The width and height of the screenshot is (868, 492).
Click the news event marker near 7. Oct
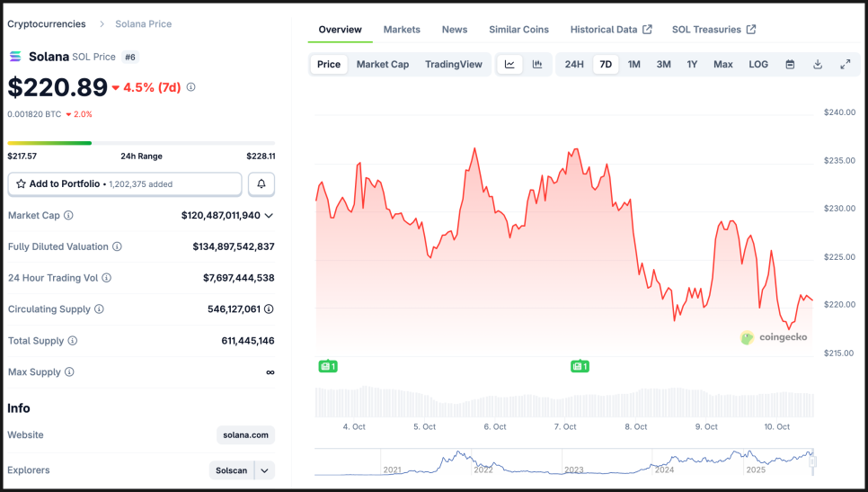(x=580, y=366)
